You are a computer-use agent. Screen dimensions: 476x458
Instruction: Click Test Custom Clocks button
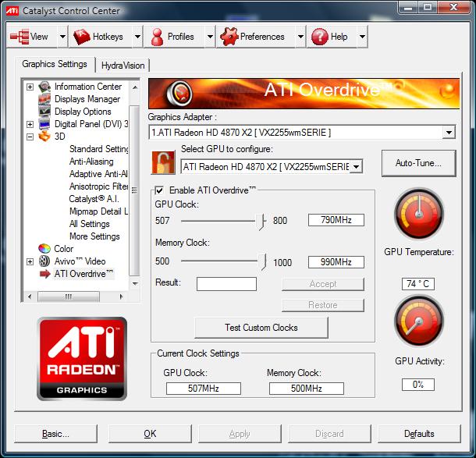click(x=261, y=328)
